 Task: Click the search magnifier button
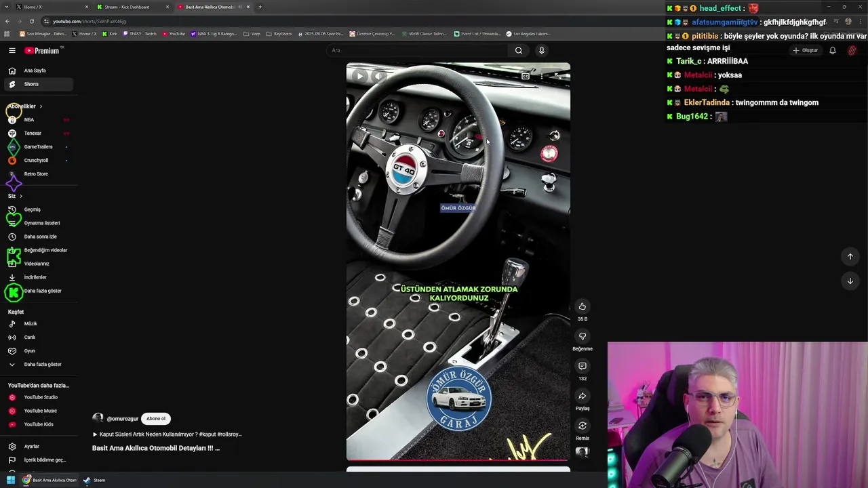519,50
